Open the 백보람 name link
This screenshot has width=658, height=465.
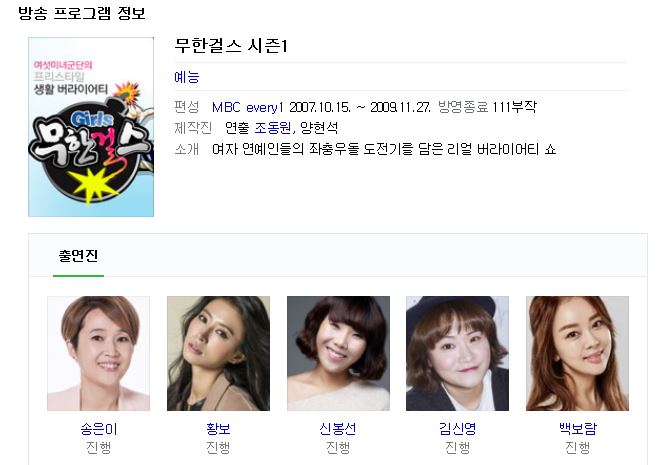tap(578, 428)
